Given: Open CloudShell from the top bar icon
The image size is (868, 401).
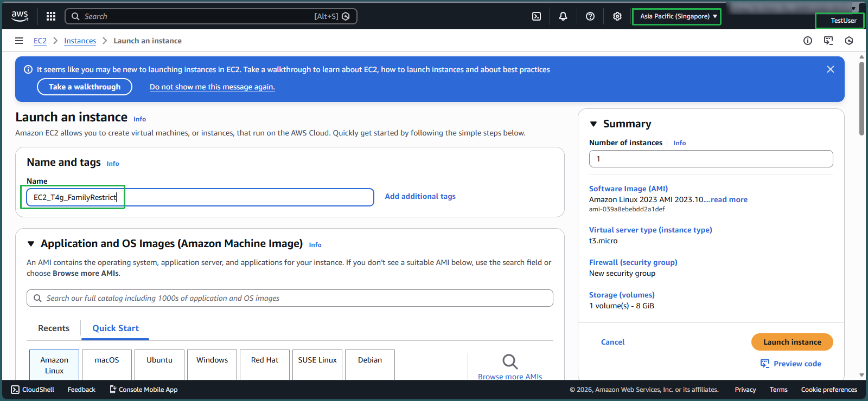Looking at the screenshot, I should coord(537,16).
